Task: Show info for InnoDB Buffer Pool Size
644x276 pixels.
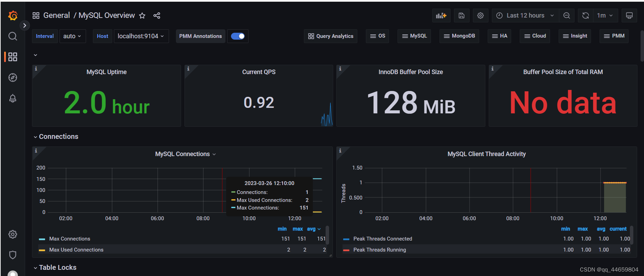Action: click(340, 69)
